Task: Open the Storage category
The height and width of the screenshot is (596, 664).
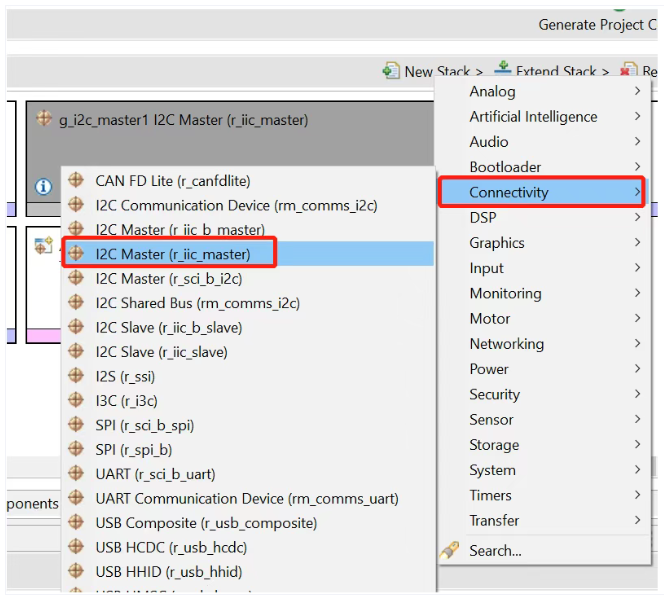Action: tap(544, 445)
